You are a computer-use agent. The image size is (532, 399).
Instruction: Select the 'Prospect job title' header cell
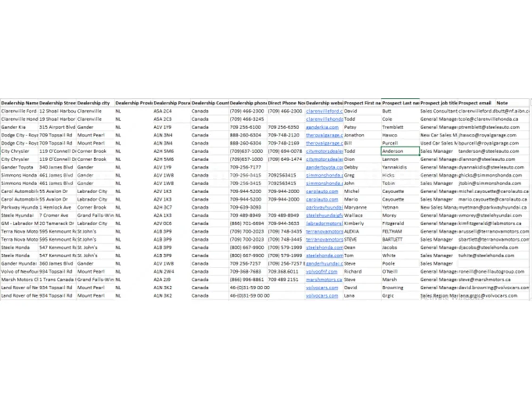coord(439,103)
